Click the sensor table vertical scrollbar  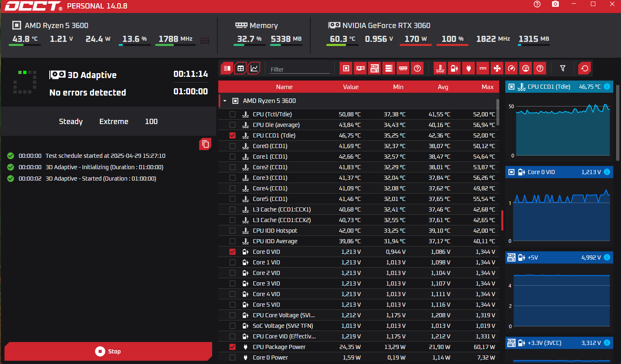tap(498, 112)
